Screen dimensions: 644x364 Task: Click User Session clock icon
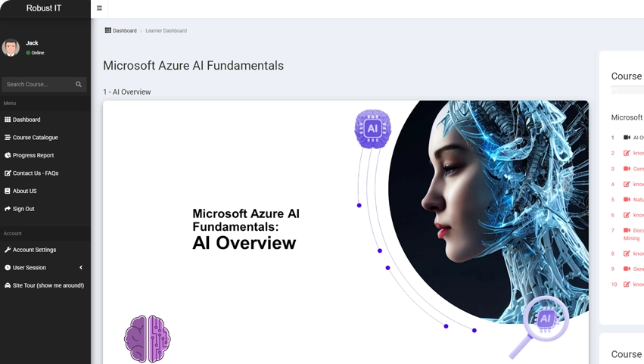pos(8,267)
